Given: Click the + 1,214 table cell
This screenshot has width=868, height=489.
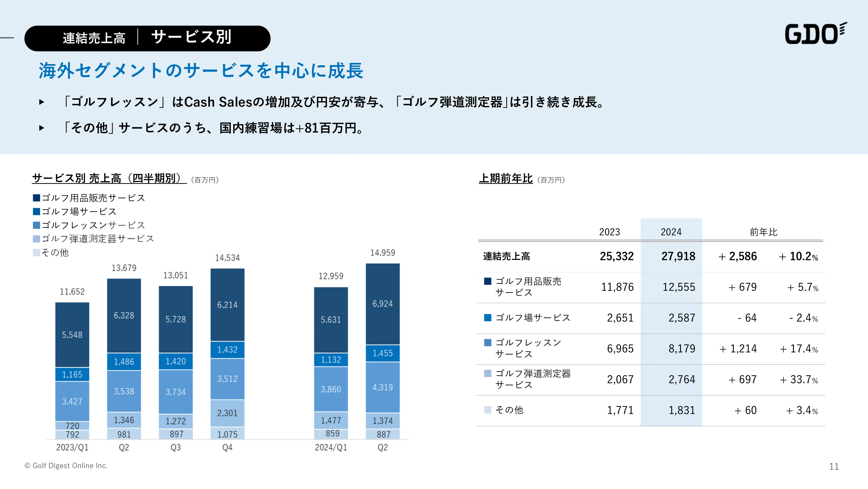Looking at the screenshot, I should click(738, 349).
